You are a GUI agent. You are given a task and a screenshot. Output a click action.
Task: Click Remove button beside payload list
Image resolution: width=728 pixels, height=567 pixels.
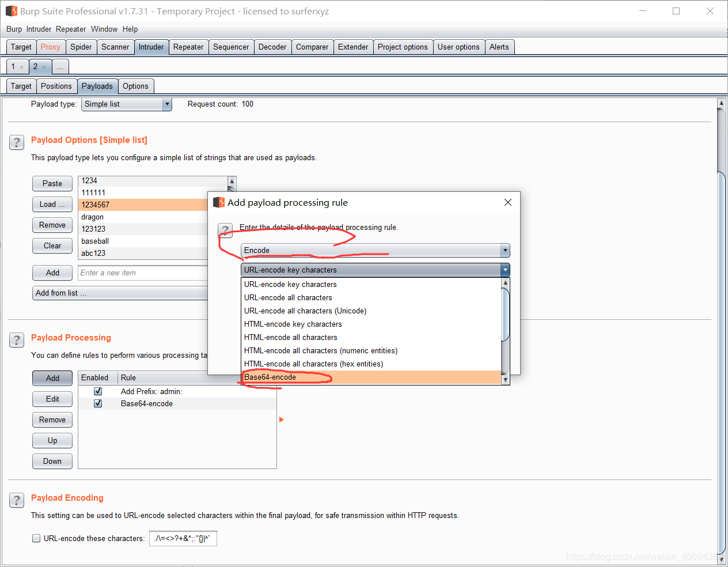[x=52, y=225]
